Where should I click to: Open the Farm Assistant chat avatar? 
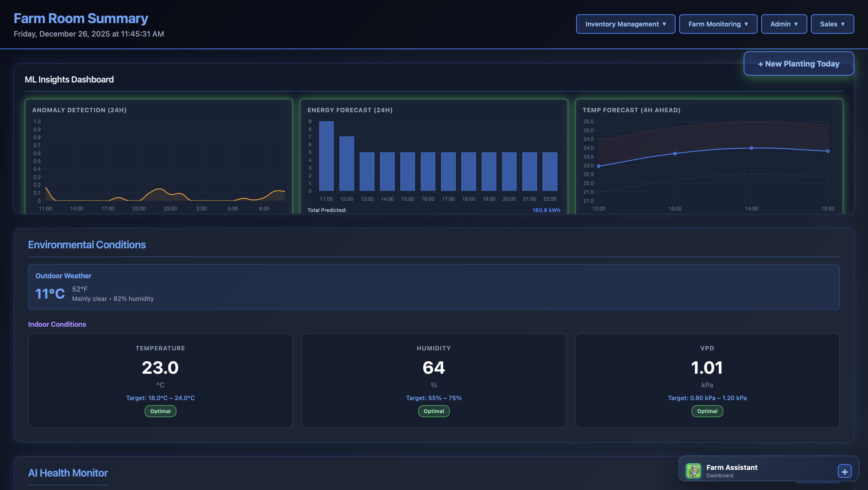(x=694, y=471)
